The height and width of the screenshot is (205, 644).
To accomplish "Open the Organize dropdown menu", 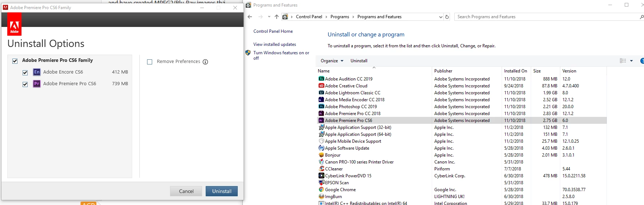I will pyautogui.click(x=332, y=61).
